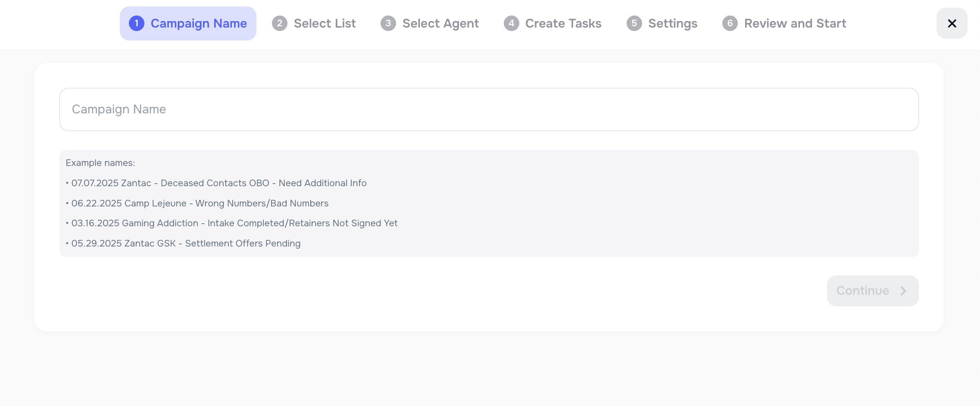Click the Continue button

pos(872,291)
